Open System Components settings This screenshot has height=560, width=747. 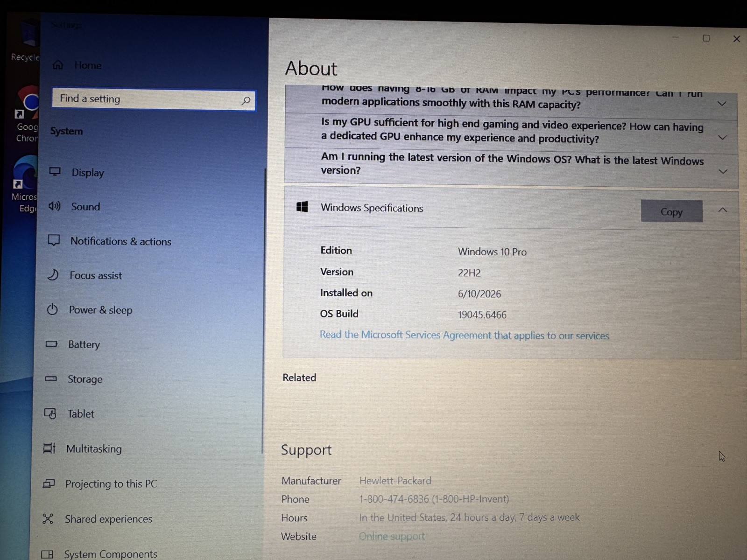(110, 554)
